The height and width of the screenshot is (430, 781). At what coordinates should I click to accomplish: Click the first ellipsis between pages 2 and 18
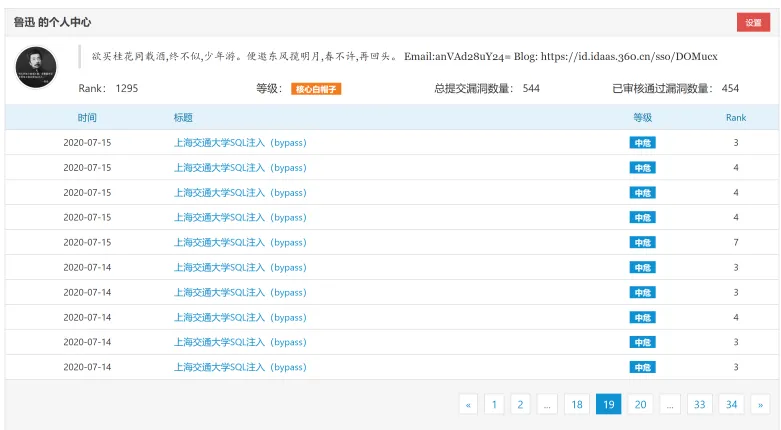click(547, 405)
